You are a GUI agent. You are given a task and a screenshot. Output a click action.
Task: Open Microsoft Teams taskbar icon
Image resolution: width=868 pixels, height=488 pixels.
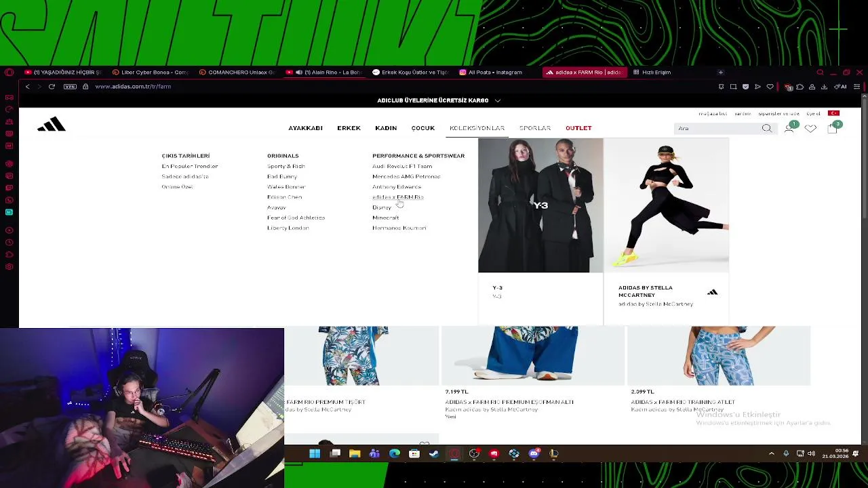point(374,453)
